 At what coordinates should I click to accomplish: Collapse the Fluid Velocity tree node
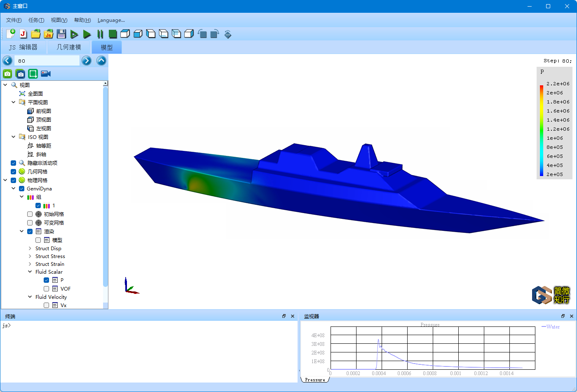[30, 297]
